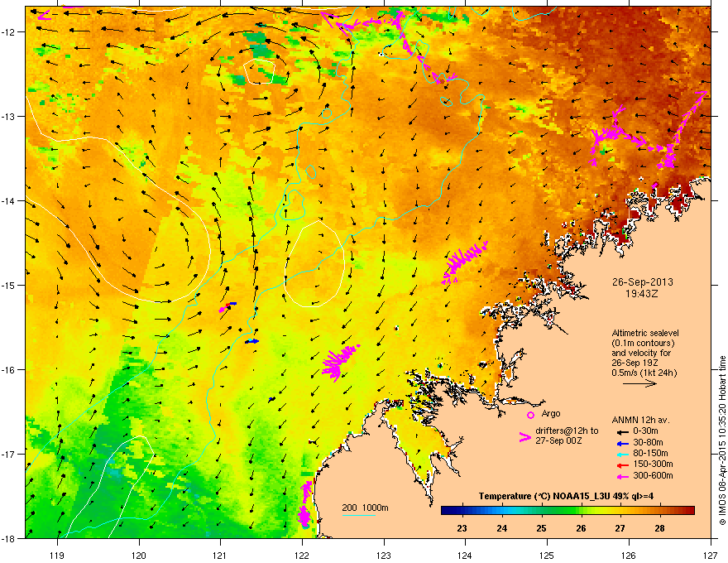Click colorbar tick label "26"
Image resolution: width=728 pixels, height=563 pixels.
[x=581, y=528]
